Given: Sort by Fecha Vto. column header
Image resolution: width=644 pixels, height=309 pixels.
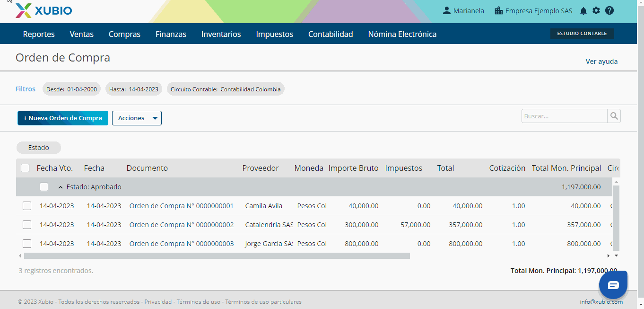Looking at the screenshot, I should pos(55,168).
